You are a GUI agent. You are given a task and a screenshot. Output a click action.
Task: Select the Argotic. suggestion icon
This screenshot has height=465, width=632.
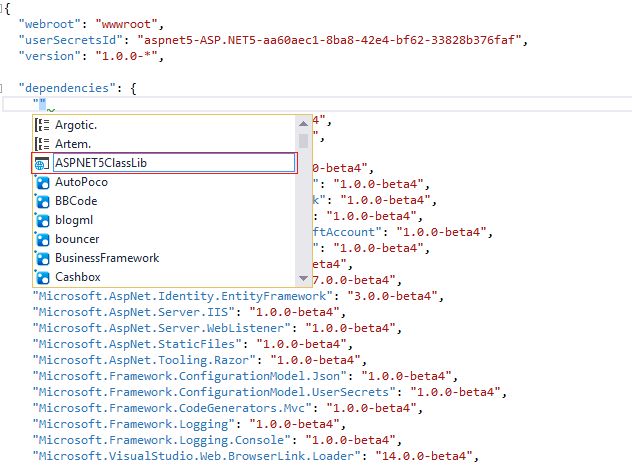[42, 125]
